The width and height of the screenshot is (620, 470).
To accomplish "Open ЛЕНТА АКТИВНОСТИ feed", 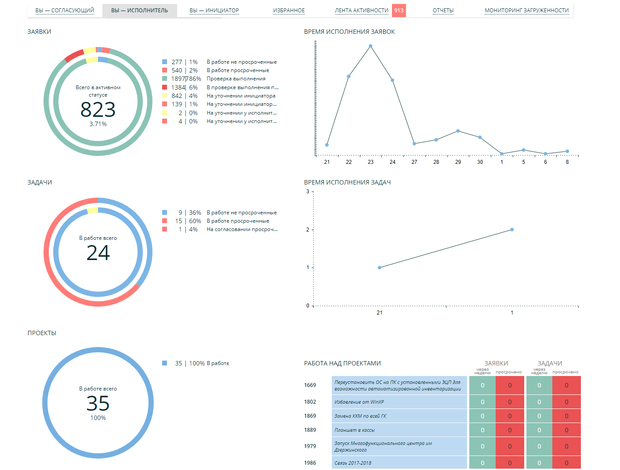I will tap(361, 11).
